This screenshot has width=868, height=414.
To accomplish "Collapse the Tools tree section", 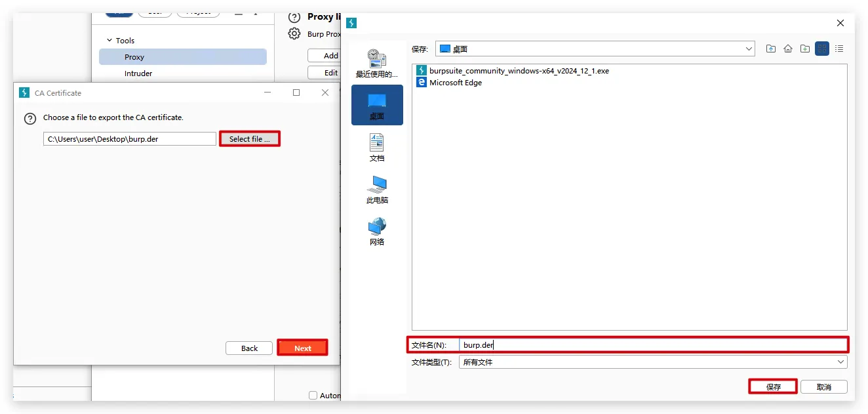I will 109,41.
